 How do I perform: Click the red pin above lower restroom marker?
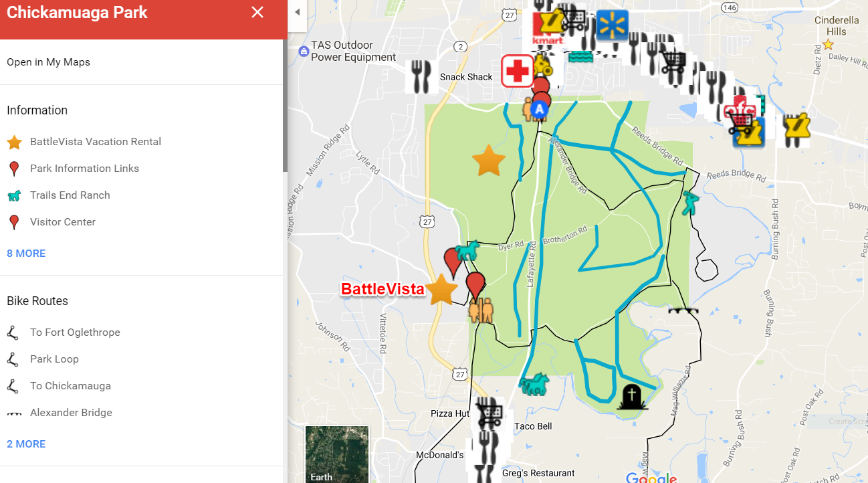point(475,286)
